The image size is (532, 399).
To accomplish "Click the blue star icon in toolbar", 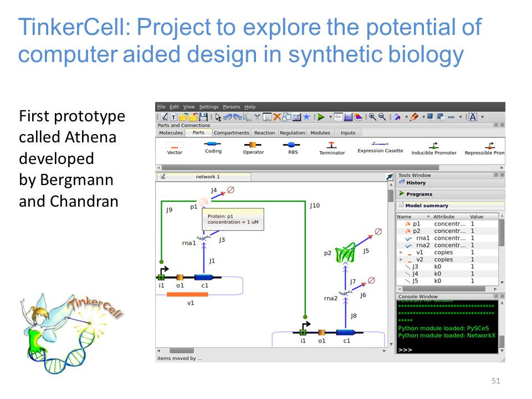I will [x=306, y=117].
